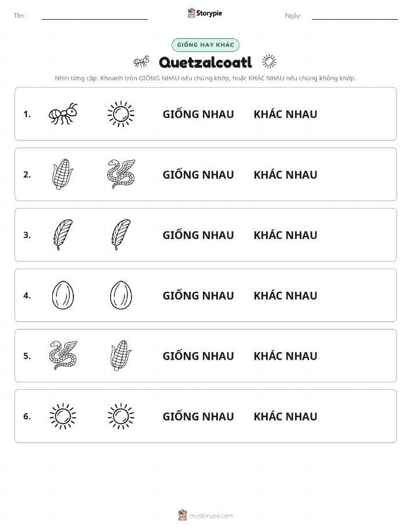Choose KHÁC NHAU for row 5
Screen dimensions: 411x532
pyautogui.click(x=286, y=356)
